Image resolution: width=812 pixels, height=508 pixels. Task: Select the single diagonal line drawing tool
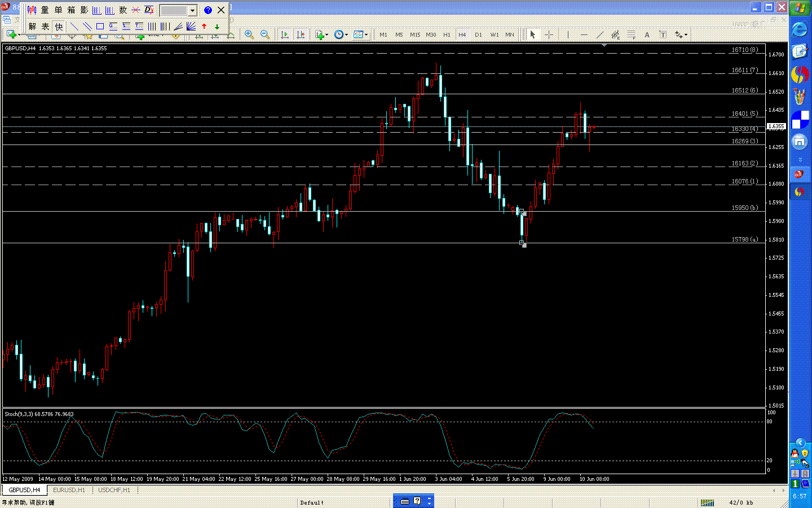[74, 27]
